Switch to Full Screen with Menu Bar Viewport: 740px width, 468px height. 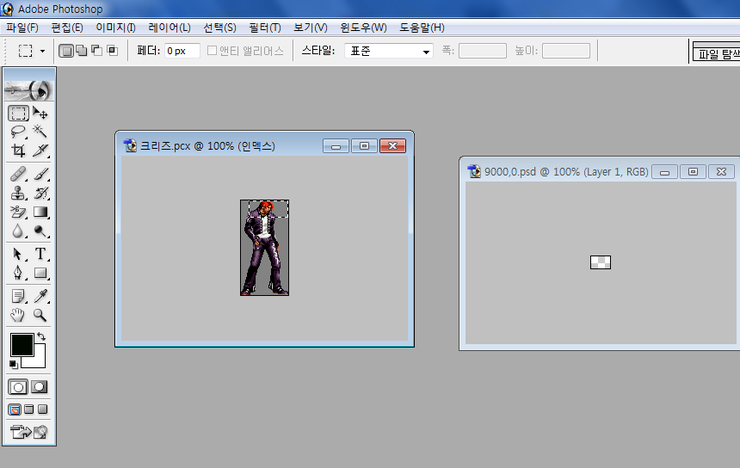[29, 410]
